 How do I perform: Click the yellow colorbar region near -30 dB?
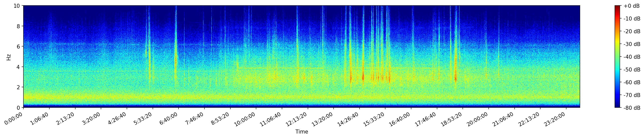click(618, 44)
